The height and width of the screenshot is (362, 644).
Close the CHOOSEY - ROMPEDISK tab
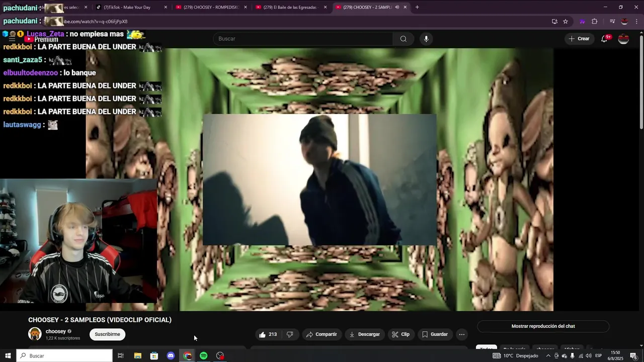pyautogui.click(x=246, y=7)
